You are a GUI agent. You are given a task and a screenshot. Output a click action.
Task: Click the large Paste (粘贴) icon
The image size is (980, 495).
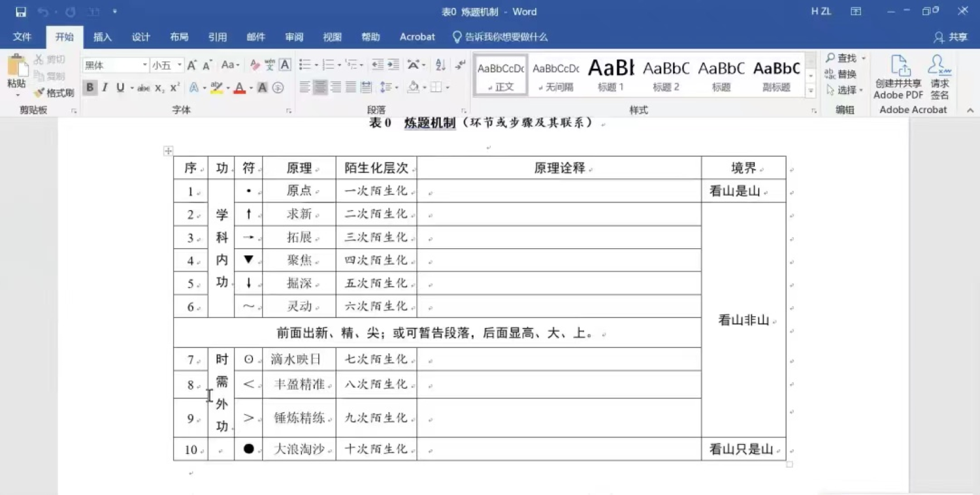point(16,73)
